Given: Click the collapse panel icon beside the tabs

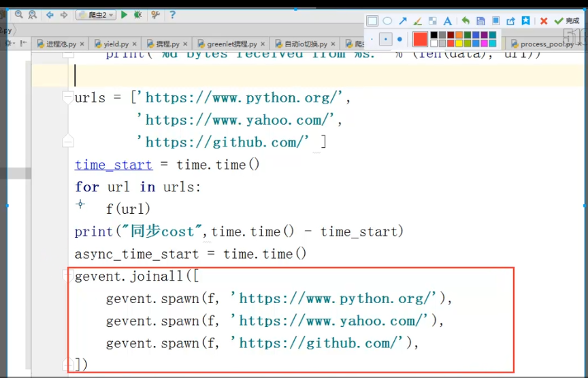Looking at the screenshot, I should pyautogui.click(x=23, y=43).
